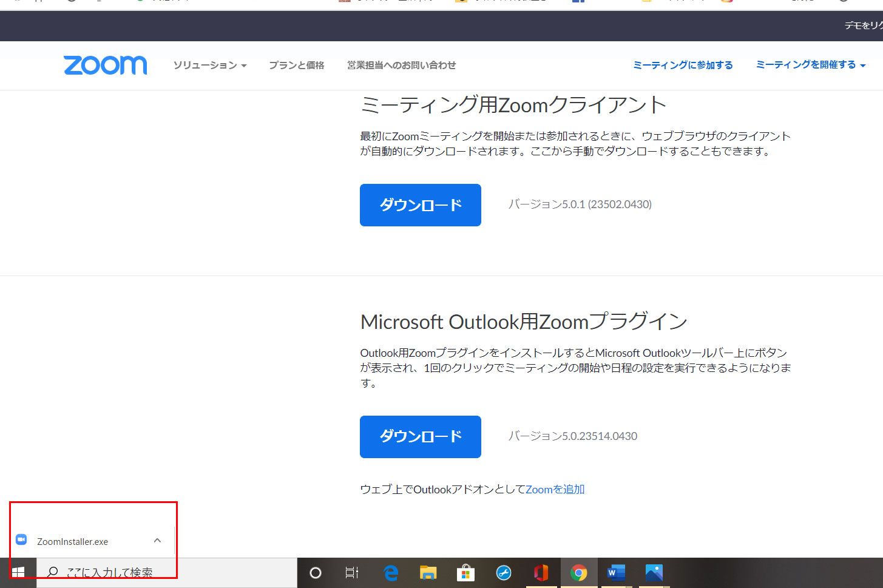The image size is (883, 588).
Task: Click the Zoom logo in the header
Action: (x=104, y=65)
